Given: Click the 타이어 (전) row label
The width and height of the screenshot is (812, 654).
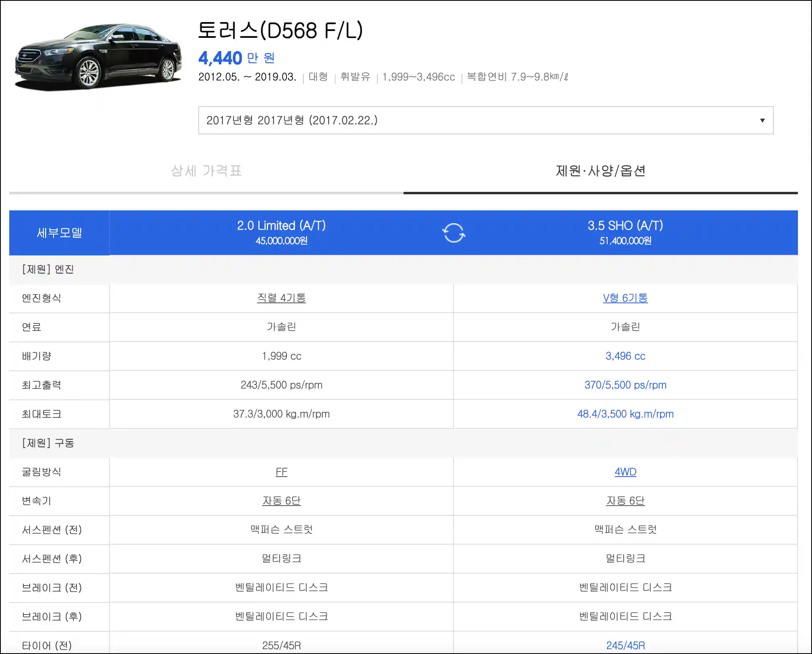Looking at the screenshot, I should 47,646.
